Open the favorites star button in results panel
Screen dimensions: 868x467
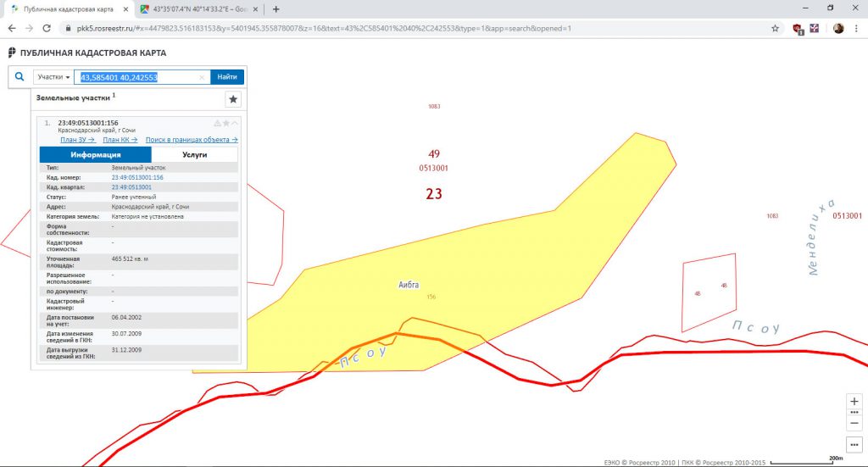tap(233, 99)
